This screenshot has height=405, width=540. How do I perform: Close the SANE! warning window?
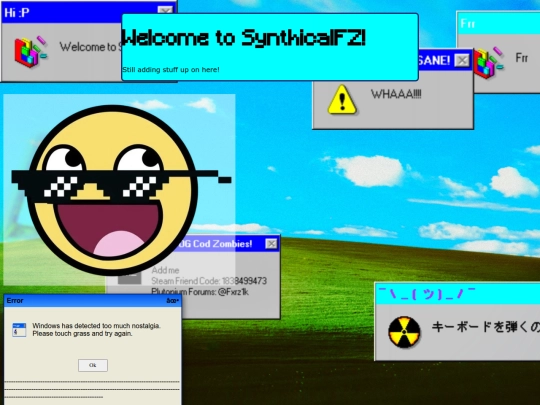point(462,60)
